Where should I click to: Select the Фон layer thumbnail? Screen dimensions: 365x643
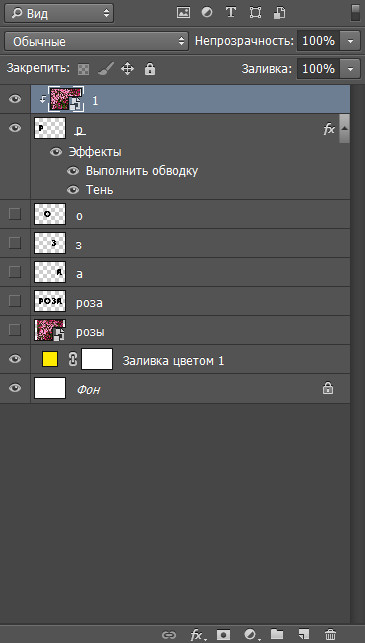[x=50, y=388]
